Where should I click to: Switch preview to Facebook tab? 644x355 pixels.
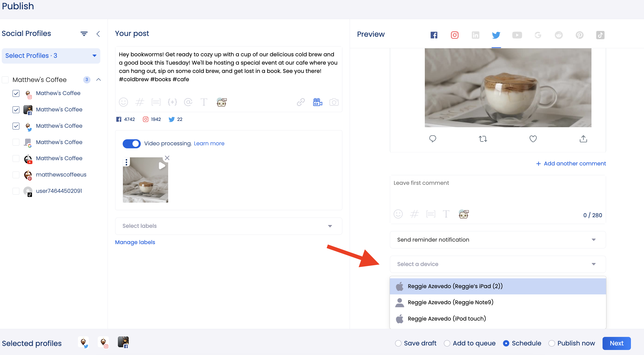[x=434, y=35]
